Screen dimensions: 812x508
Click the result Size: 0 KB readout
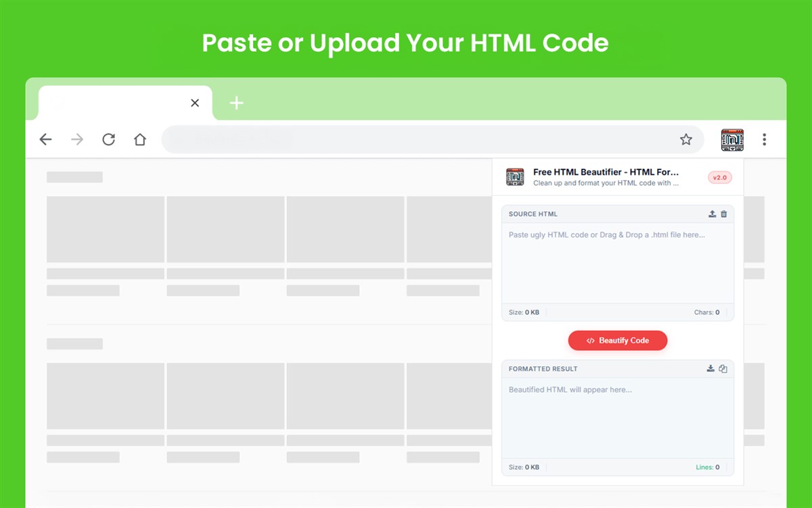click(x=524, y=467)
